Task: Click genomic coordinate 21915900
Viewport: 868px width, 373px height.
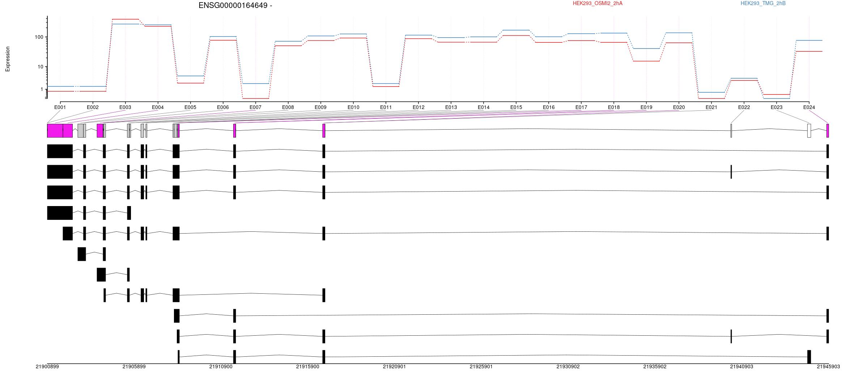Action: coord(307,366)
